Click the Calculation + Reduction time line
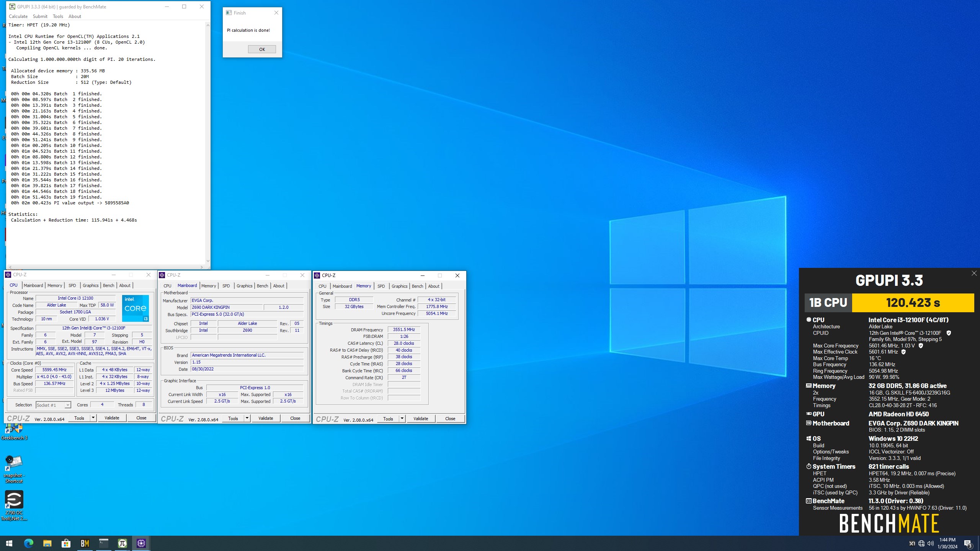The width and height of the screenshot is (980, 551). coord(74,220)
